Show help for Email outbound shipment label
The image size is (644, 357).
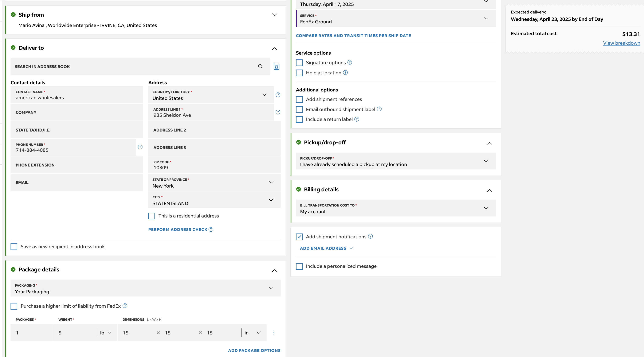click(x=379, y=109)
